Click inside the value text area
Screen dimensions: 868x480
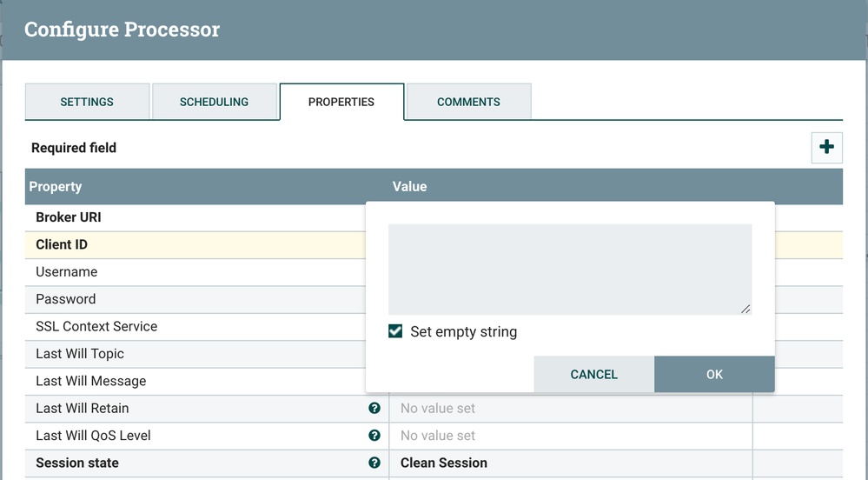(x=569, y=269)
